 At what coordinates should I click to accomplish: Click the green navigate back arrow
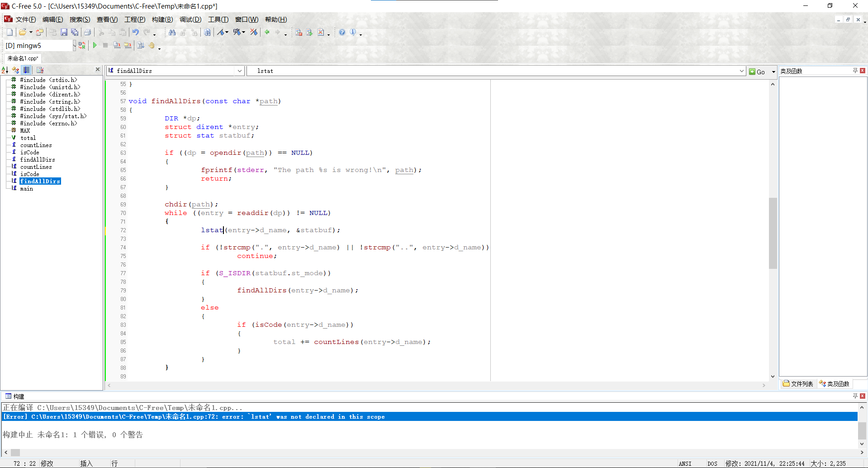267,32
